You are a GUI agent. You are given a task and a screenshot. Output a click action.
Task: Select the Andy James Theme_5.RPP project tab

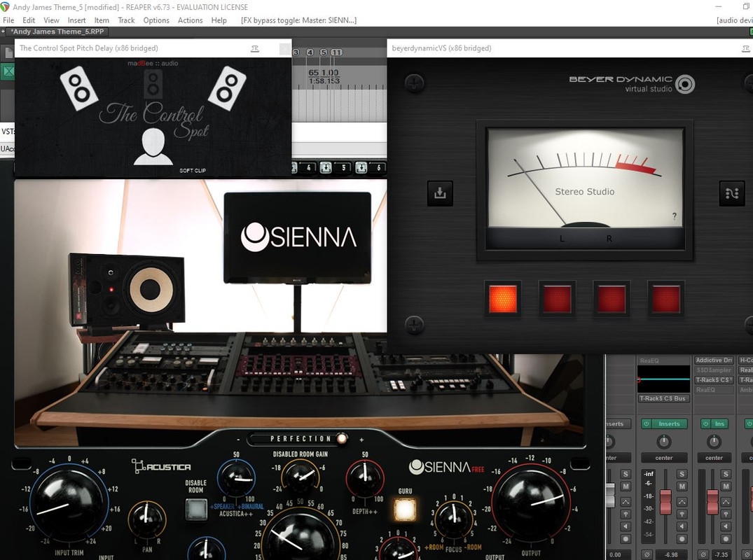point(58,31)
